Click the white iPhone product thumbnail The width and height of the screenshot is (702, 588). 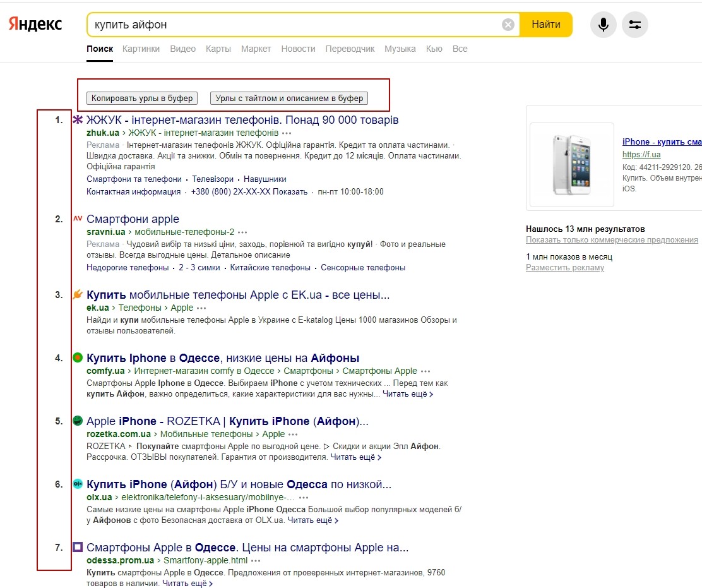click(572, 165)
